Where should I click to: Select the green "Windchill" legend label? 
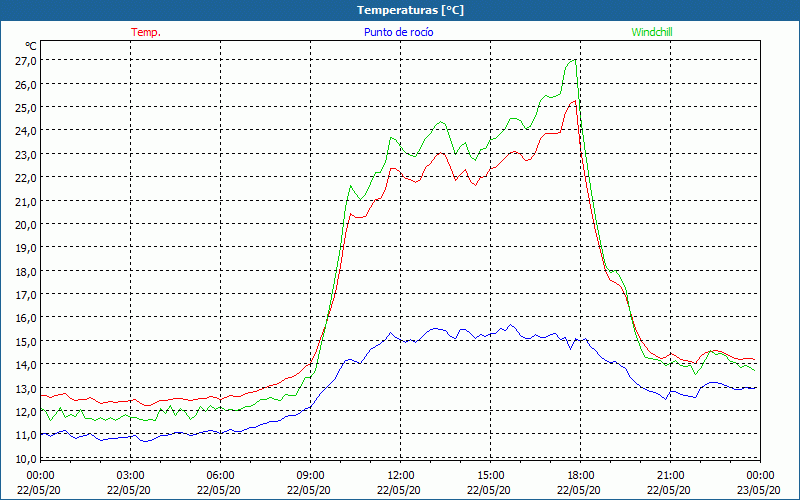pyautogui.click(x=651, y=32)
